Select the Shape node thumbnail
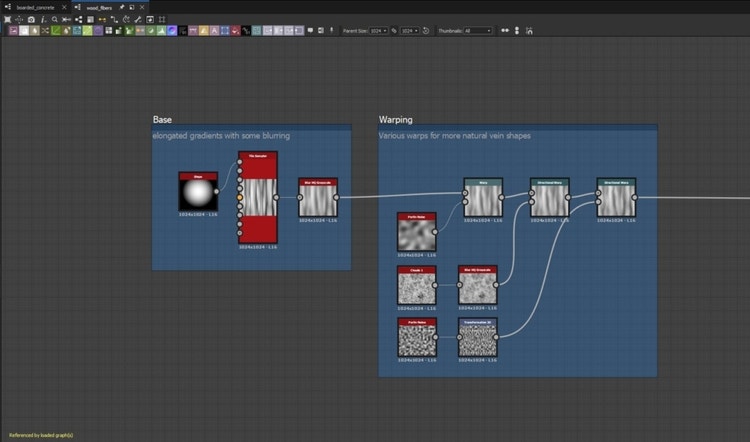The width and height of the screenshot is (750, 442). tap(198, 195)
